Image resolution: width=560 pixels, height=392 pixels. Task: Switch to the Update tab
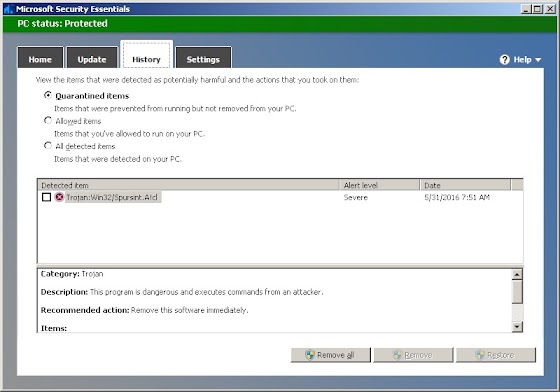pos(92,57)
